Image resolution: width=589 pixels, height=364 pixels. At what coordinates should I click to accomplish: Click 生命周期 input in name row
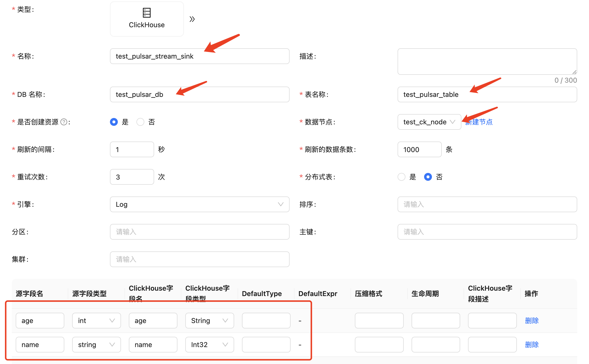click(x=436, y=345)
